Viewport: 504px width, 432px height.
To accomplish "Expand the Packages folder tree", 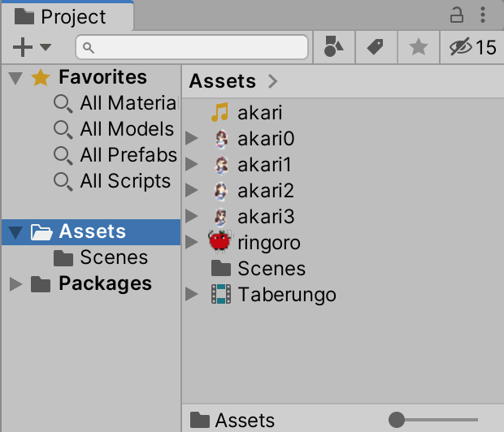I will [x=15, y=283].
